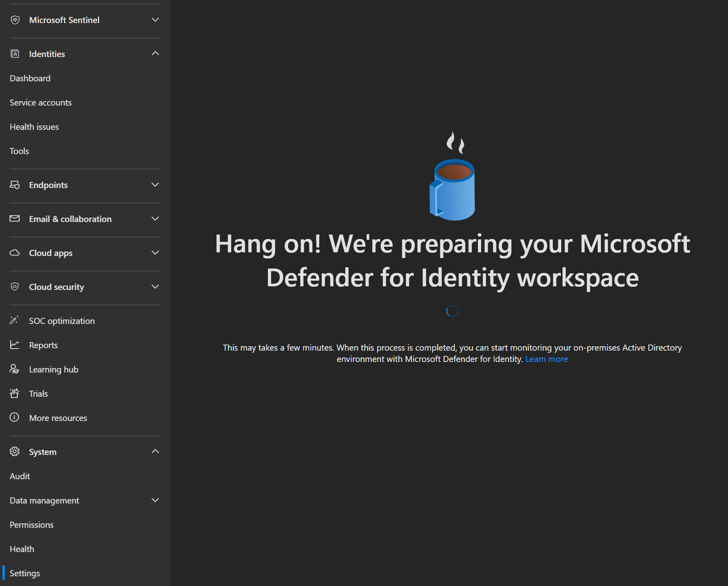Click the Endpoints device icon
The image size is (728, 586).
15,185
